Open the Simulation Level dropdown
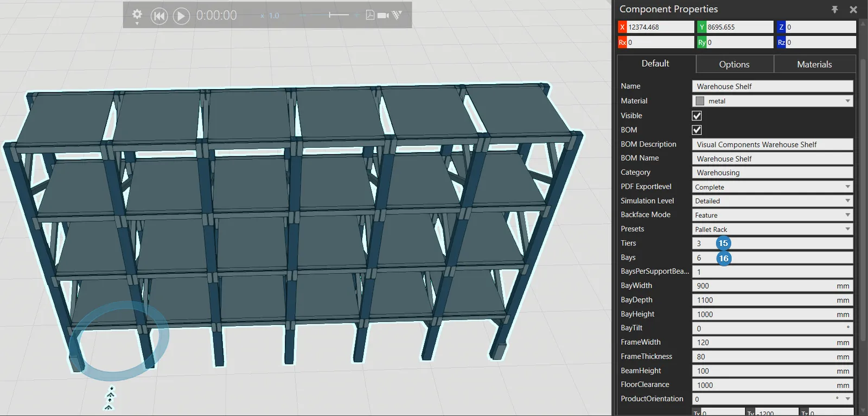The height and width of the screenshot is (416, 868). coord(773,201)
